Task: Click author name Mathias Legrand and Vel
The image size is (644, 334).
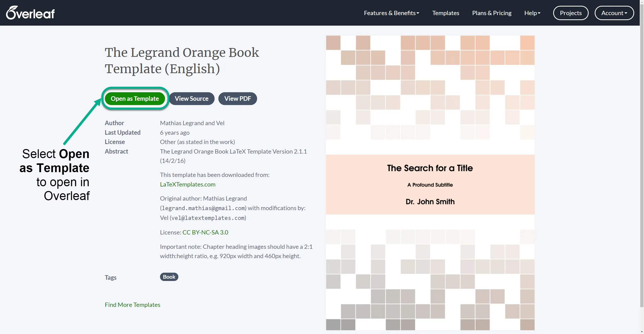Action: coord(192,123)
